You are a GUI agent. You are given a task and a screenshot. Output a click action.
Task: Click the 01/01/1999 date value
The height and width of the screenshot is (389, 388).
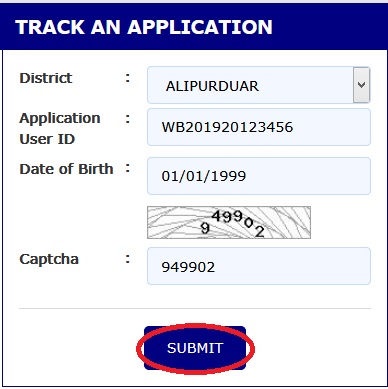tap(204, 176)
